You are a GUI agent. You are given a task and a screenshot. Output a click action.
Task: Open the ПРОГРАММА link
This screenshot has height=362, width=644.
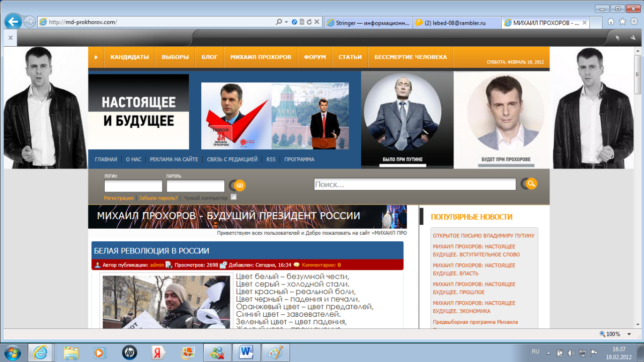(299, 159)
